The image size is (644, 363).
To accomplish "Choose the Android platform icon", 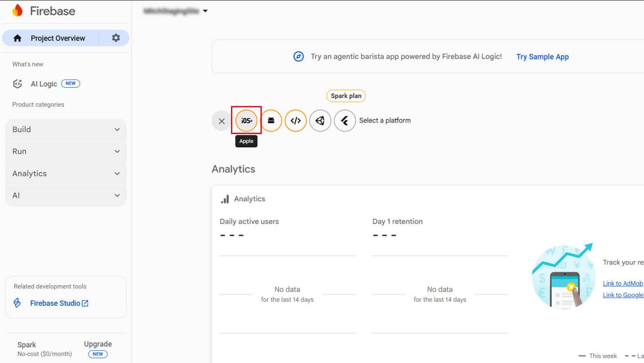I will [x=271, y=121].
